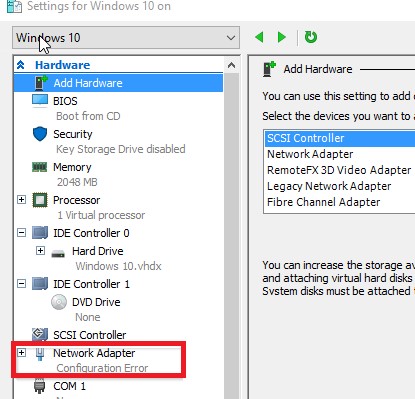Click the SCSI Controller tree icon
This screenshot has height=399, width=415.
coord(40,334)
